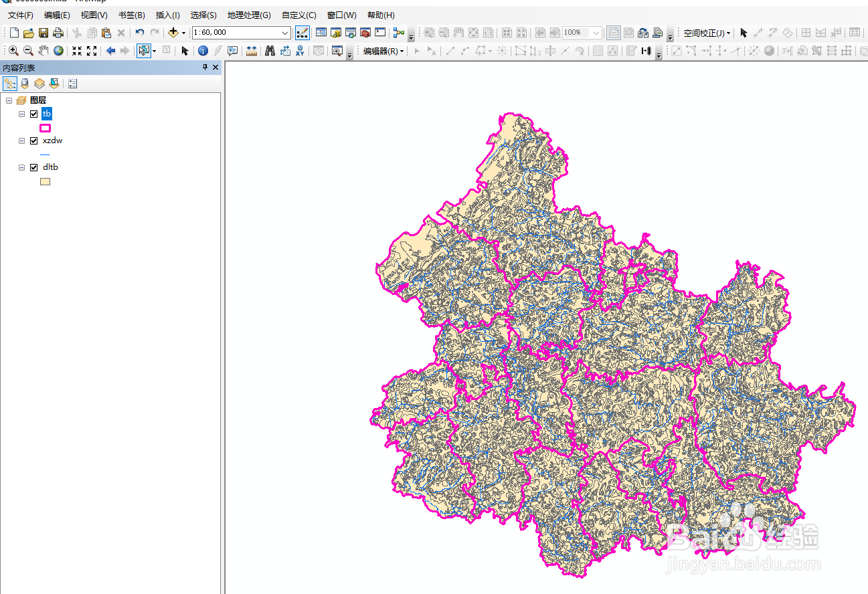Launch ModelBuilder window
The width and height of the screenshot is (868, 594).
point(399,33)
